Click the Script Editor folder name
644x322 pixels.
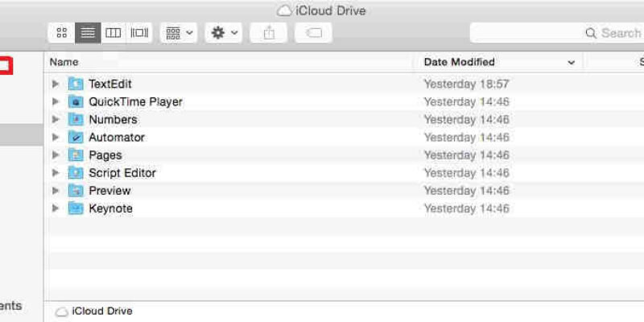point(122,173)
